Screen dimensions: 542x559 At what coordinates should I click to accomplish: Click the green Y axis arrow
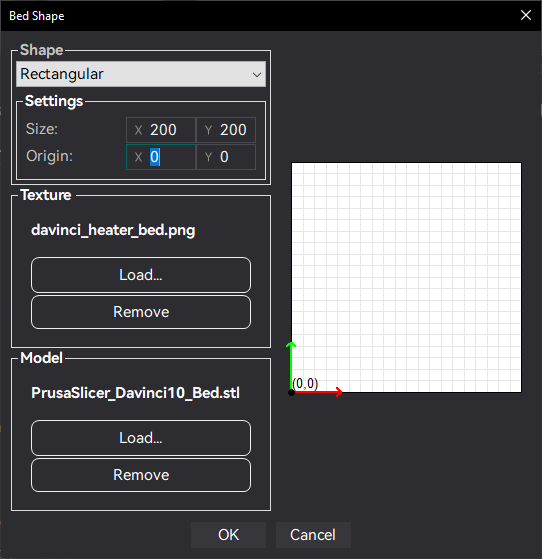click(291, 365)
